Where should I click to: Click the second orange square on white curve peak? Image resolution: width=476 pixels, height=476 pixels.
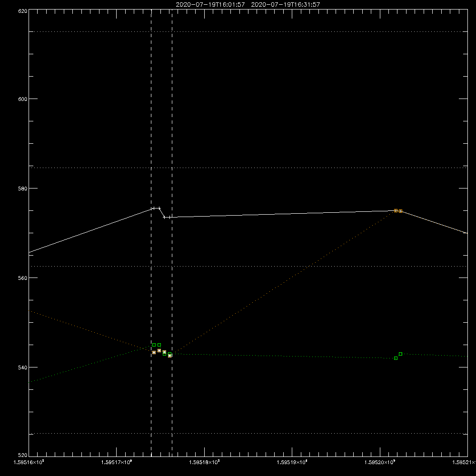click(400, 211)
